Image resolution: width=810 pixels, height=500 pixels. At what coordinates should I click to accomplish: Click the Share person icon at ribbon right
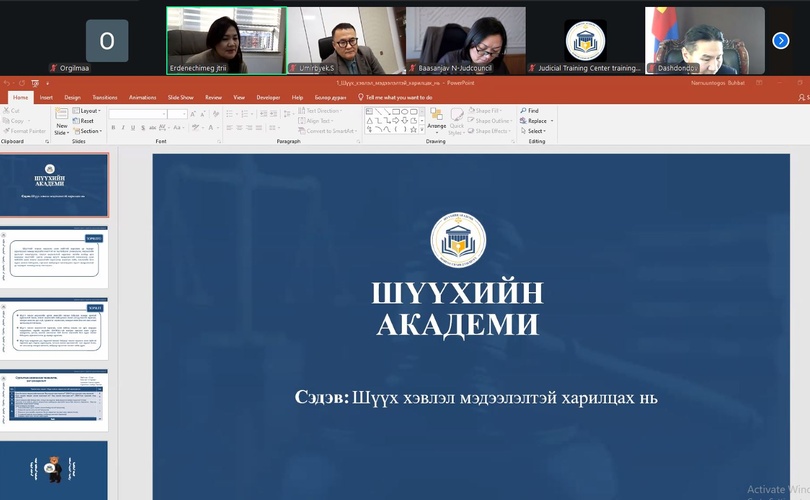802,97
